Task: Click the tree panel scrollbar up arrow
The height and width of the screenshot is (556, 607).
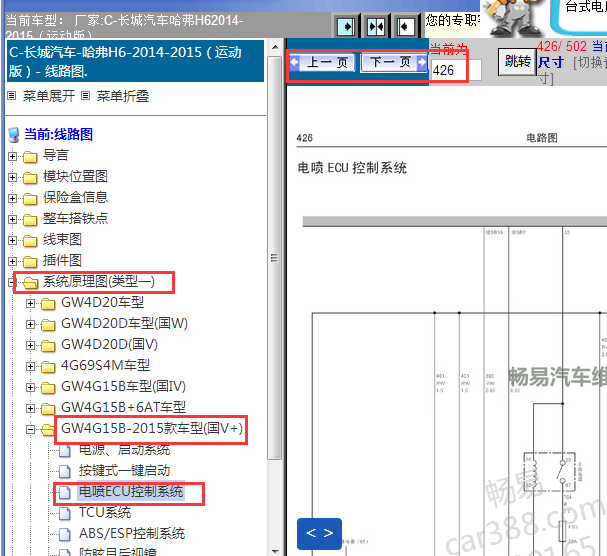Action: click(275, 47)
